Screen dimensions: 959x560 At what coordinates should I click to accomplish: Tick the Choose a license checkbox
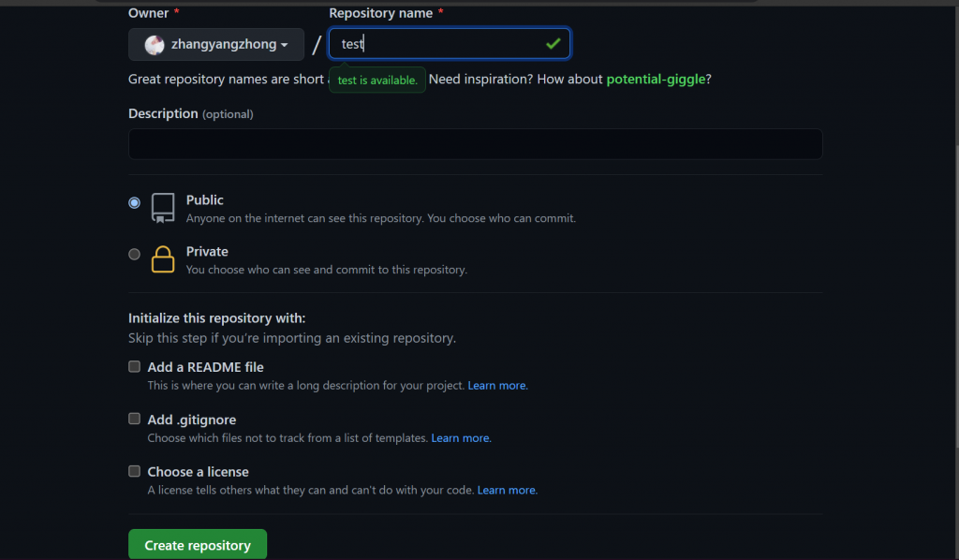point(135,471)
